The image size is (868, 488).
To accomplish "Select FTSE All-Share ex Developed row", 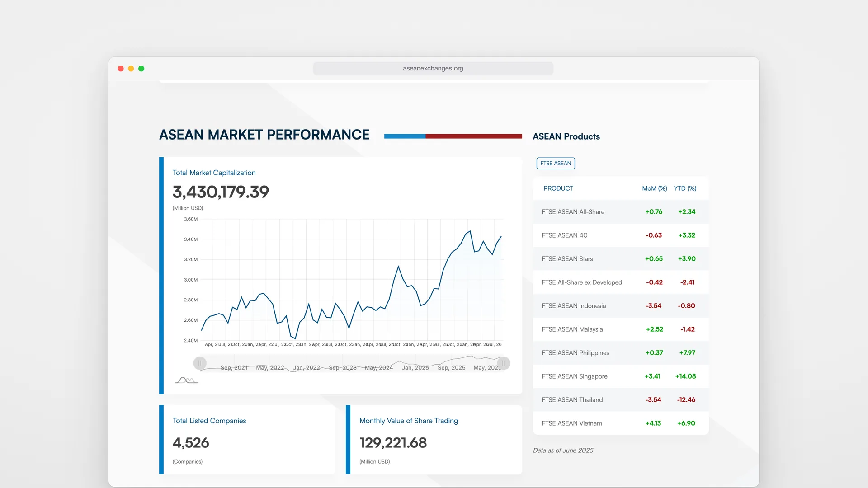I will pyautogui.click(x=621, y=282).
